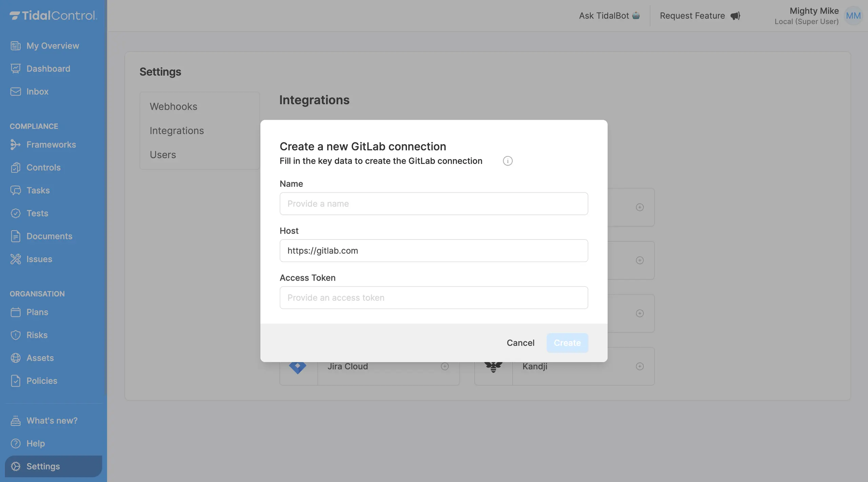Image resolution: width=868 pixels, height=482 pixels.
Task: Click the Plans calendar icon
Action: [x=16, y=312]
